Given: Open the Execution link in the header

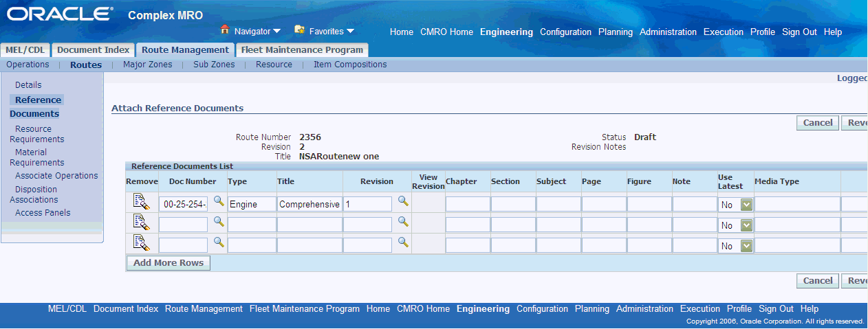Looking at the screenshot, I should [x=724, y=32].
